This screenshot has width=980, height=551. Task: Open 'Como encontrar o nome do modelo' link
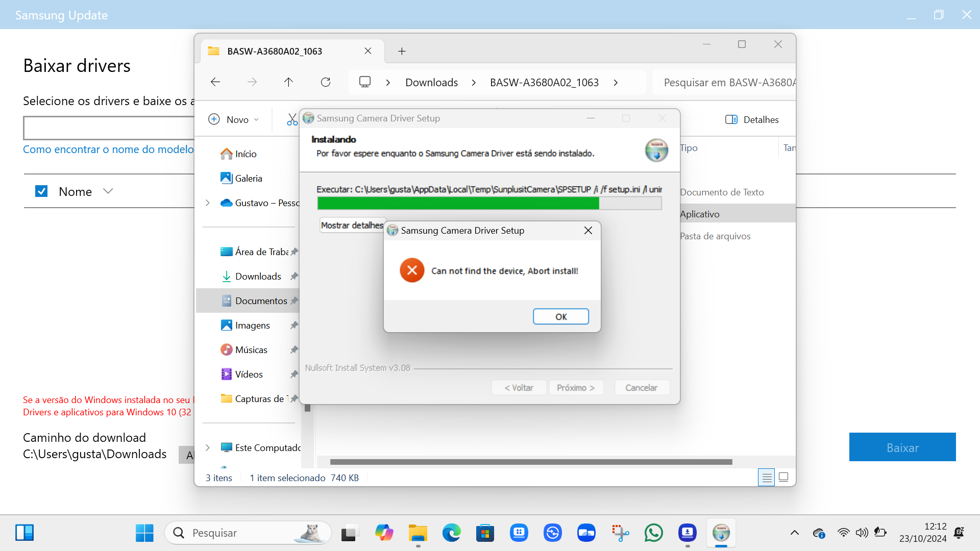tap(108, 149)
